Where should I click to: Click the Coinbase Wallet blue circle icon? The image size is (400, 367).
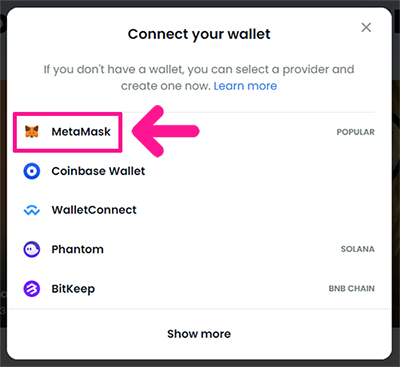coord(32,171)
